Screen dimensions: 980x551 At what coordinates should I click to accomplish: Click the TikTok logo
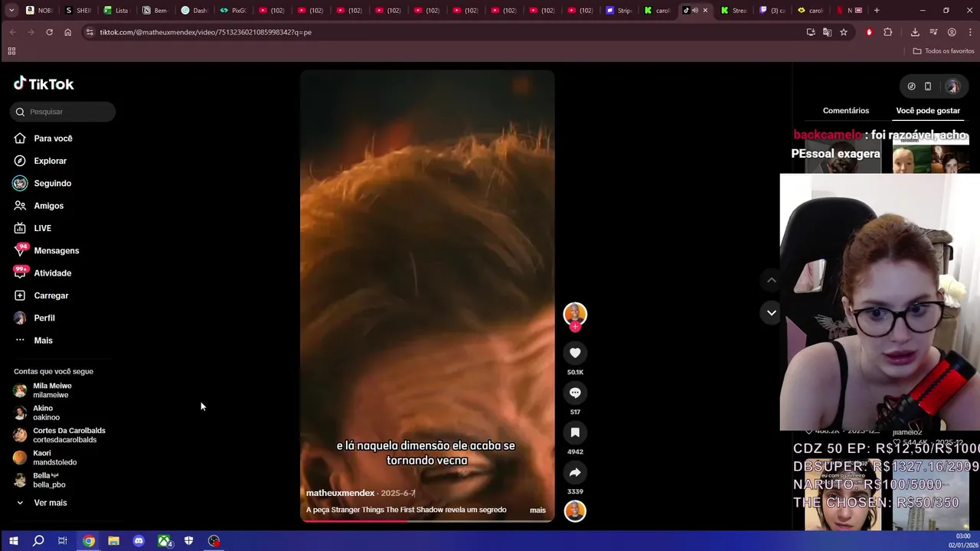click(x=44, y=83)
